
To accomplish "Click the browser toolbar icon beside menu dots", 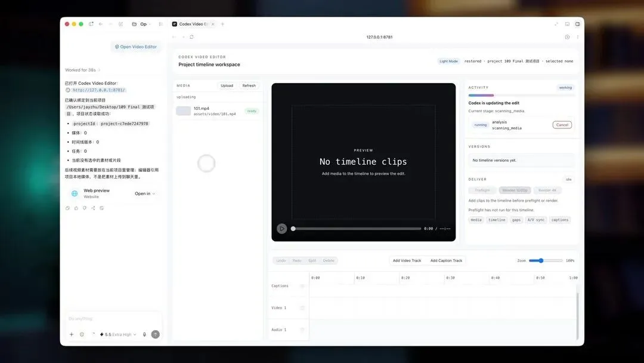I will [x=567, y=37].
